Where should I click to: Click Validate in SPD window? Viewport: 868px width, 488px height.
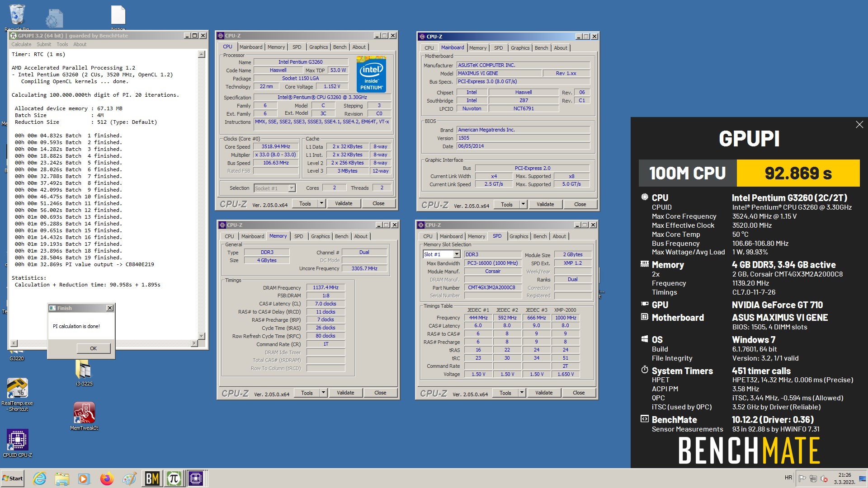544,393
